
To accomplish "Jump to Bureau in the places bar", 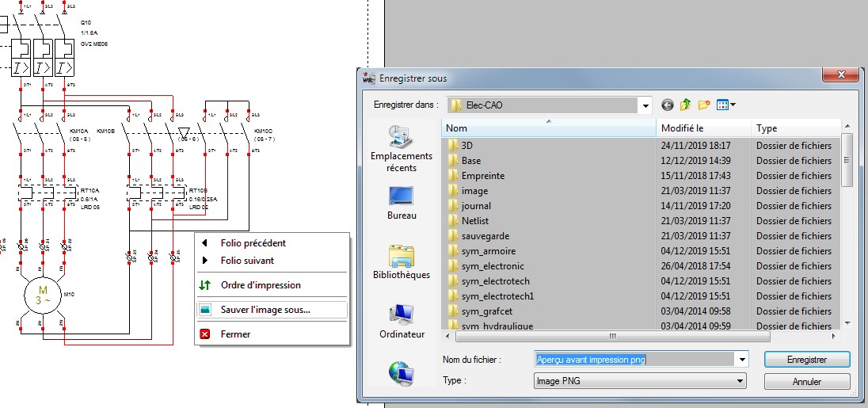I will (x=402, y=203).
